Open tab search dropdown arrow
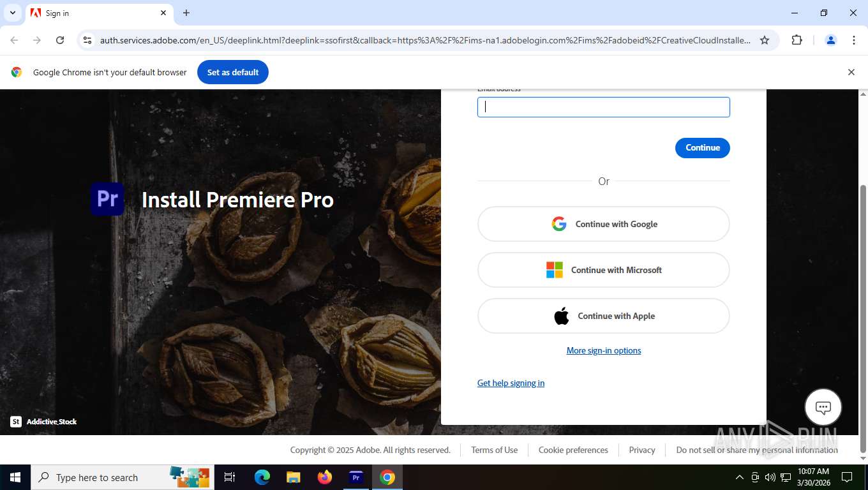Image resolution: width=868 pixels, height=490 pixels. click(12, 13)
